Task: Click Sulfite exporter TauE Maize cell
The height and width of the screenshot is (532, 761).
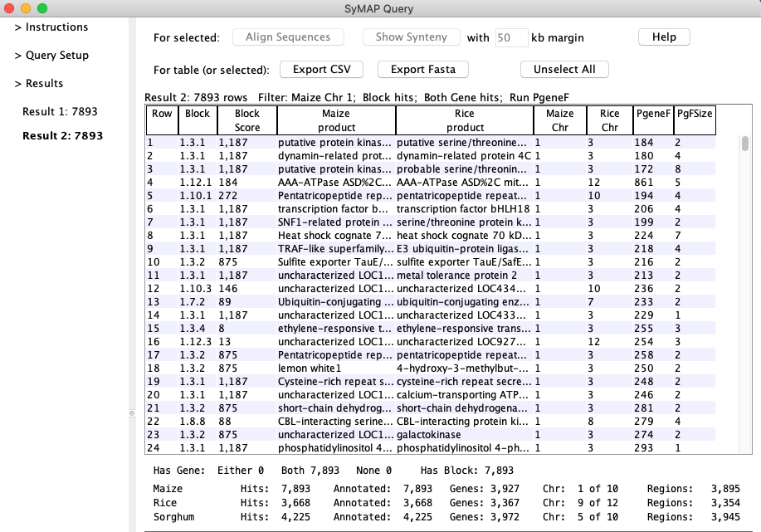Action: click(336, 262)
